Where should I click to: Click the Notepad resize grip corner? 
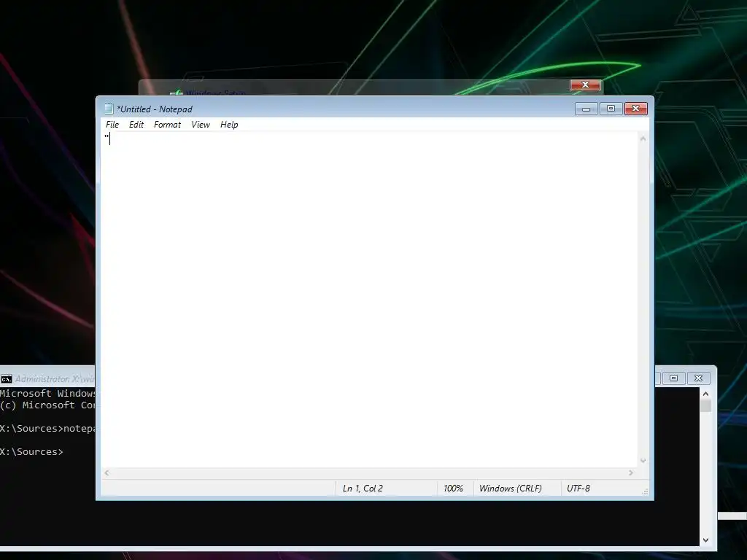pos(645,492)
